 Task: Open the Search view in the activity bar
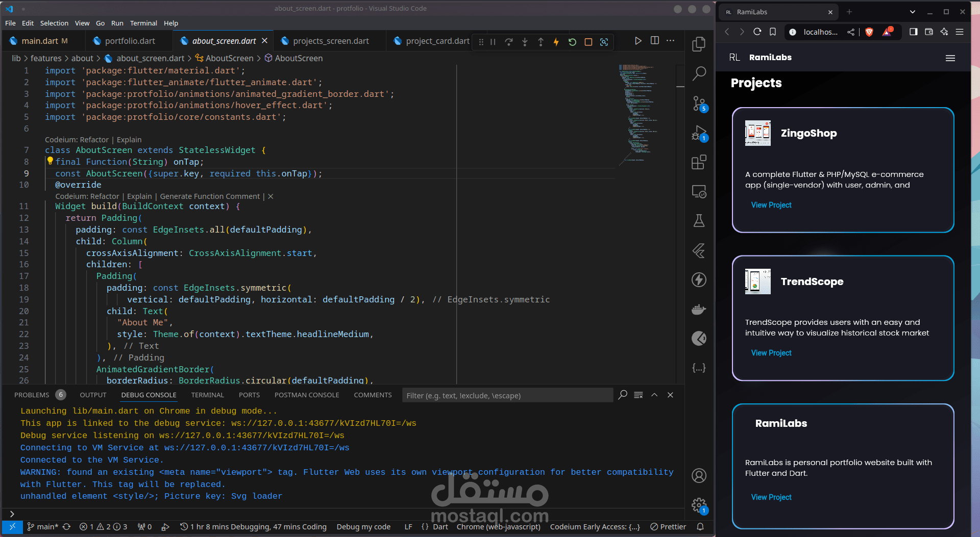click(699, 74)
